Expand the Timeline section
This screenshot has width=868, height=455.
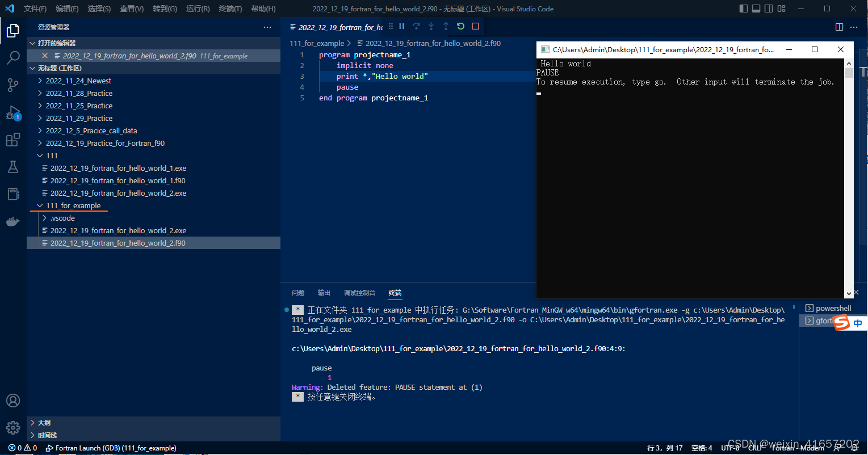pyautogui.click(x=153, y=435)
